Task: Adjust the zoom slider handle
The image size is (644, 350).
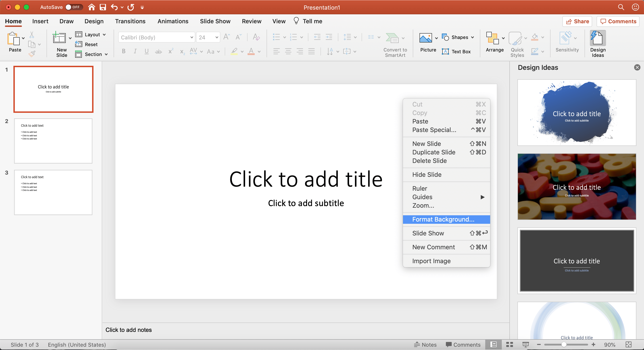Action: (564, 344)
